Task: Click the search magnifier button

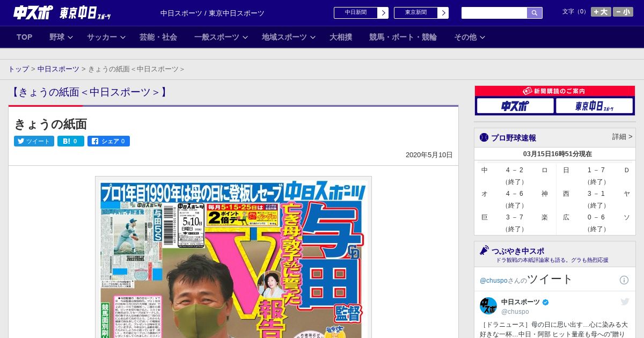Action: click(x=535, y=13)
